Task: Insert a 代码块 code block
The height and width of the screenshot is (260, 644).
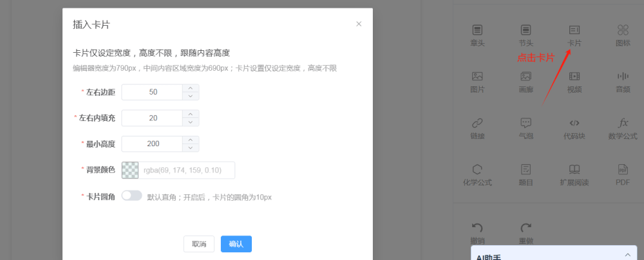Action: coord(574,129)
